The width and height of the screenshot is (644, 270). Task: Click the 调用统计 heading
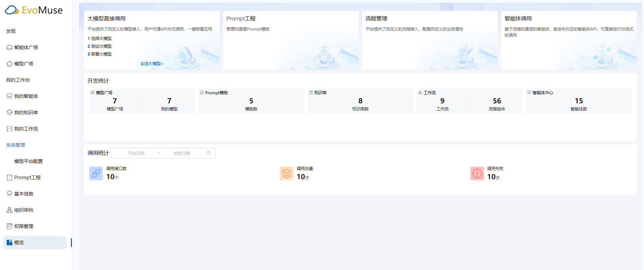click(98, 153)
